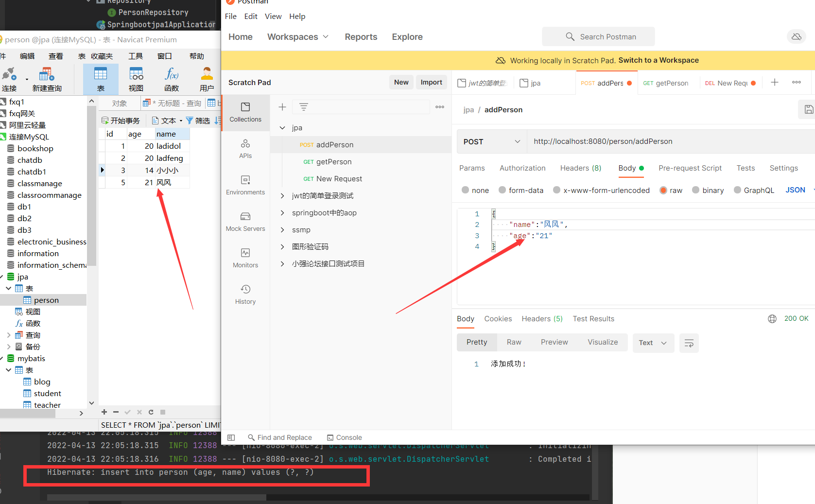
Task: Open Find and Replace in the footer
Action: point(280,437)
